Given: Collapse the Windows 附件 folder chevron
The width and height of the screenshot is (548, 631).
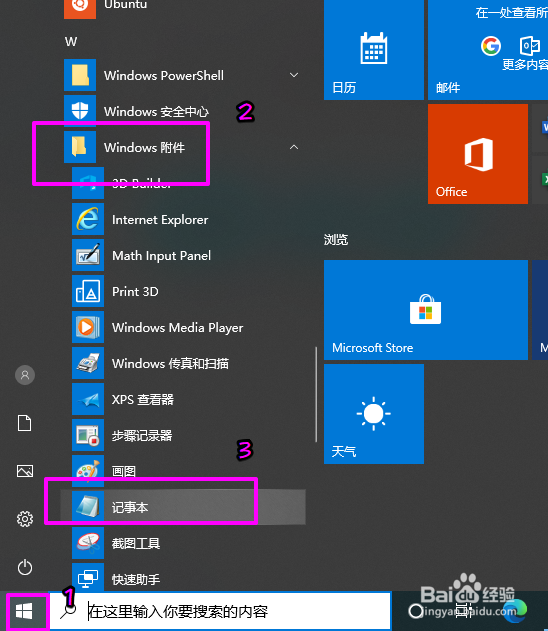Looking at the screenshot, I should point(294,147).
